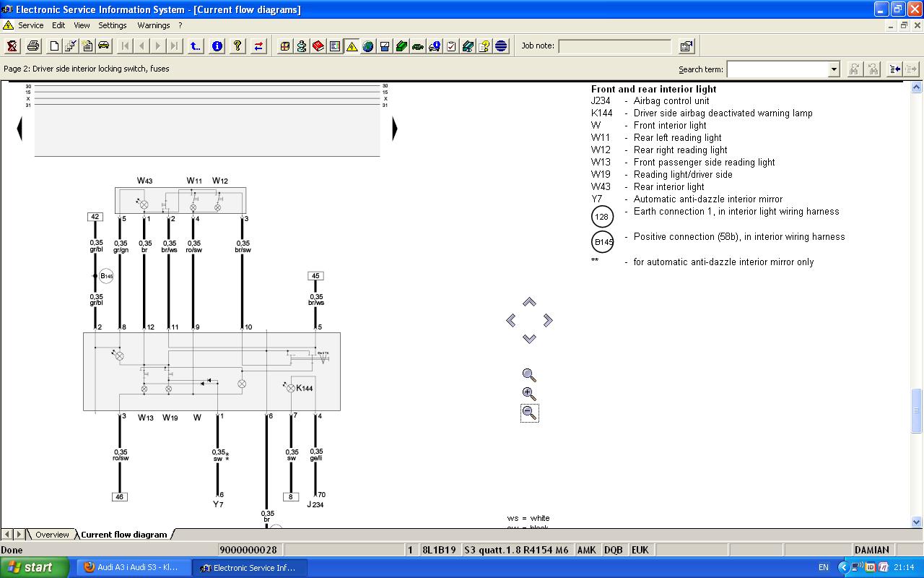The image size is (924, 578).
Task: Go to last page arrow button
Action: click(x=175, y=46)
